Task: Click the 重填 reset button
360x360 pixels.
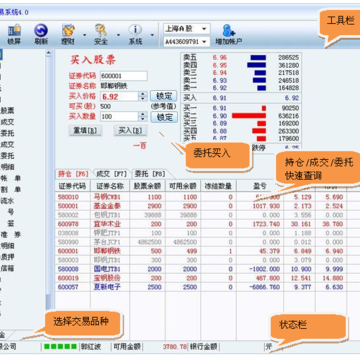Action: pyautogui.click(x=85, y=130)
